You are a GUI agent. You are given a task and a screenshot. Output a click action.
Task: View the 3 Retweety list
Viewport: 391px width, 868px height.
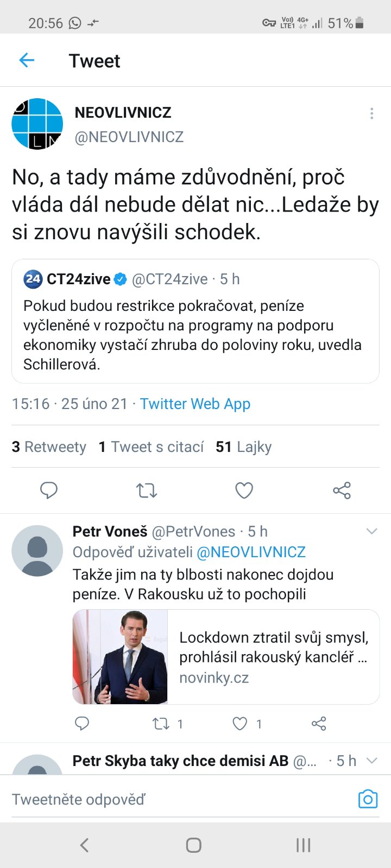[49, 447]
